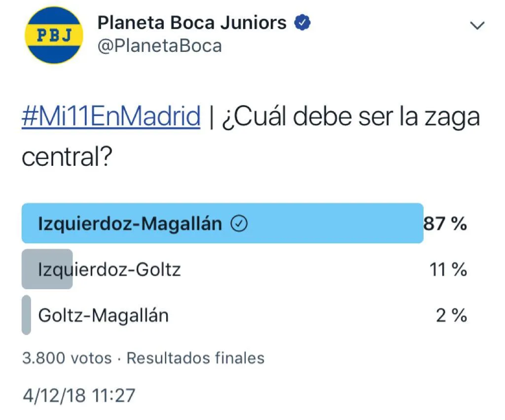Select the Izquierdoz-Goltz poll option

109,269
